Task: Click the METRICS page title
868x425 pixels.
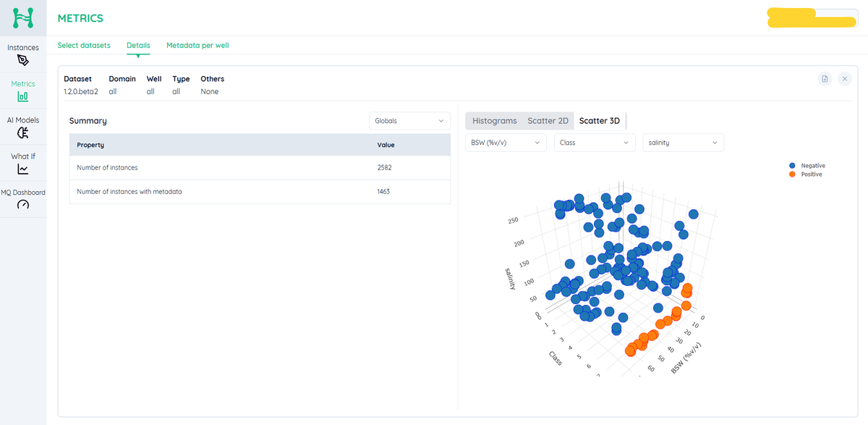Action: [x=80, y=18]
